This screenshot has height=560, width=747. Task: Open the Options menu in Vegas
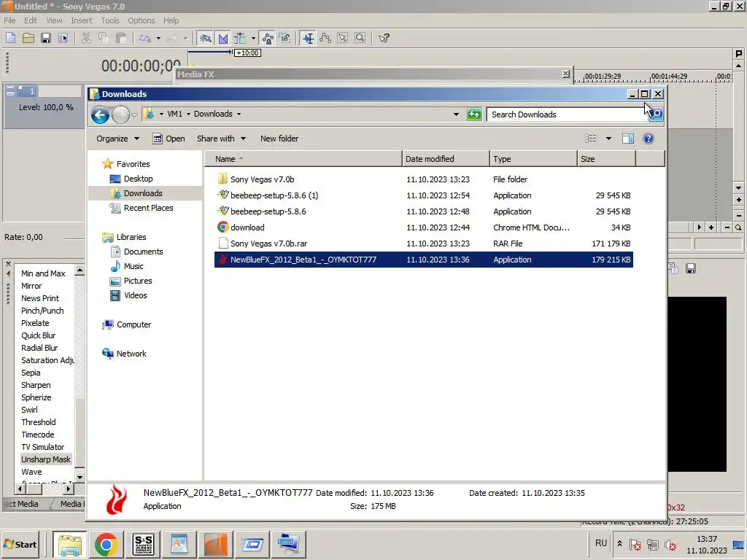[141, 20]
